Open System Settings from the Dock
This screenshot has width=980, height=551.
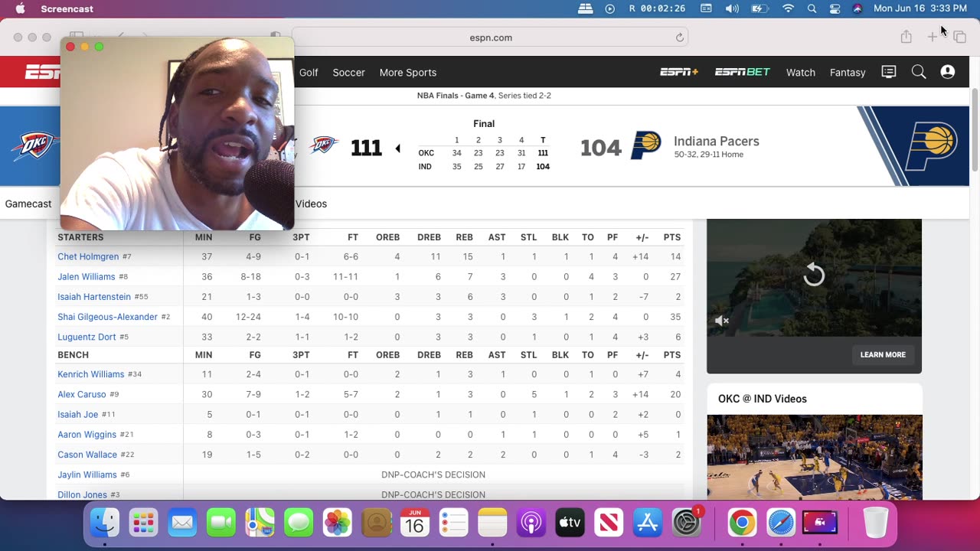687,523
